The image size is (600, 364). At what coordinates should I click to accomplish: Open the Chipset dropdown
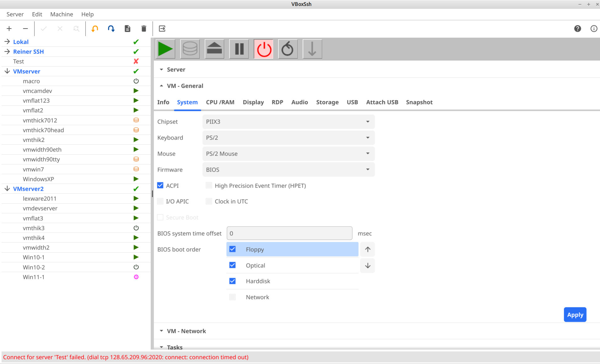click(x=288, y=122)
